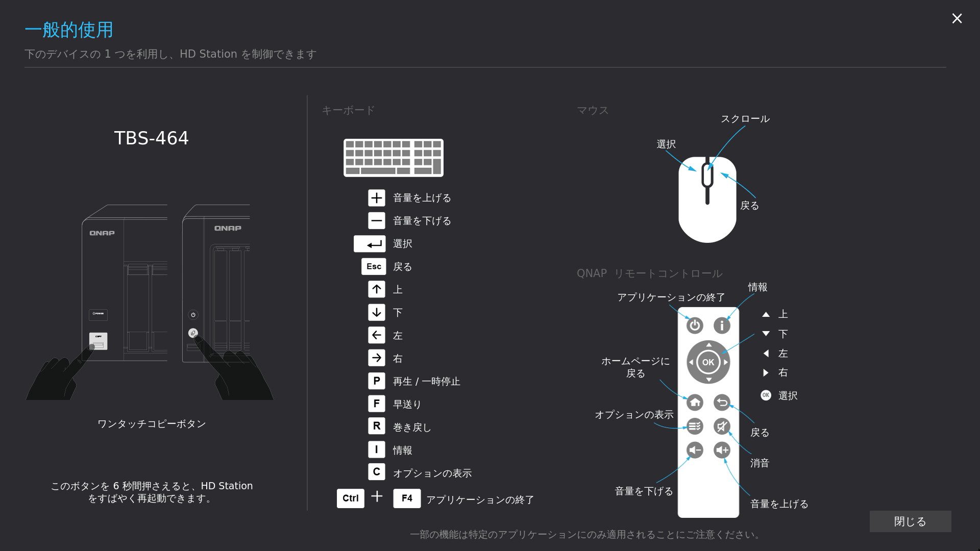Click the F key icon for fast forward
Image resolution: width=980 pixels, height=551 pixels.
(376, 404)
